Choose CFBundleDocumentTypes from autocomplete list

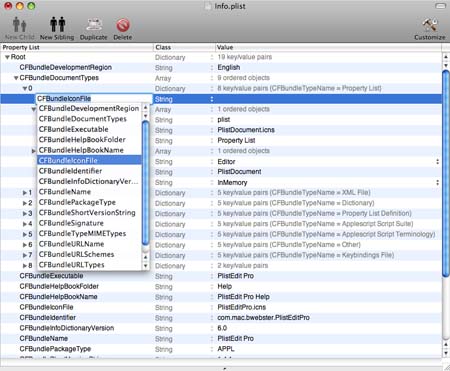point(89,119)
